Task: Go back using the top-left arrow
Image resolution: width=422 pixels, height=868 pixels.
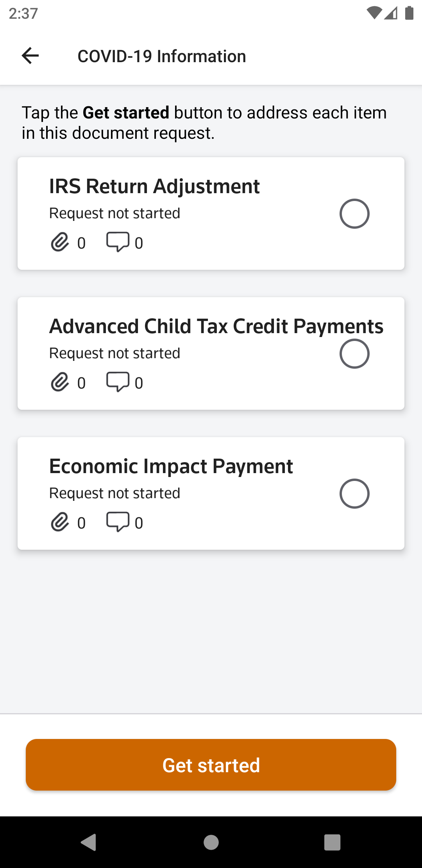Action: pyautogui.click(x=30, y=56)
